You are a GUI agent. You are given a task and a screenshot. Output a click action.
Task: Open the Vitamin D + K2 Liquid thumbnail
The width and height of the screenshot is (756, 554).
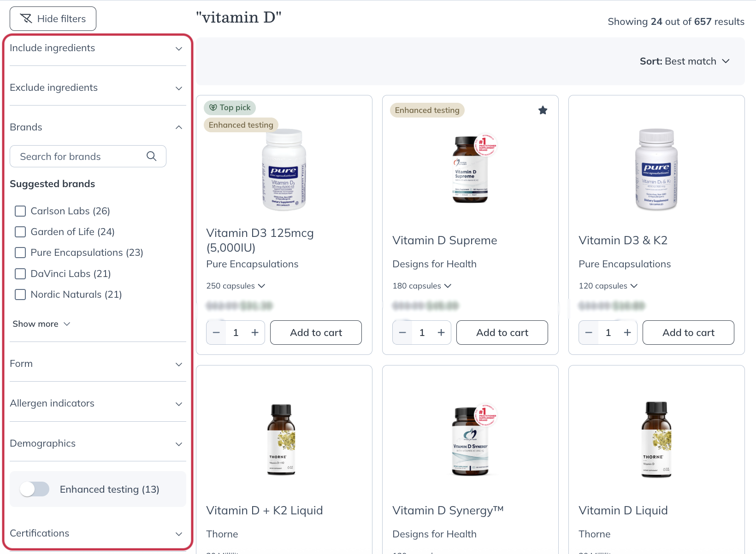281,439
